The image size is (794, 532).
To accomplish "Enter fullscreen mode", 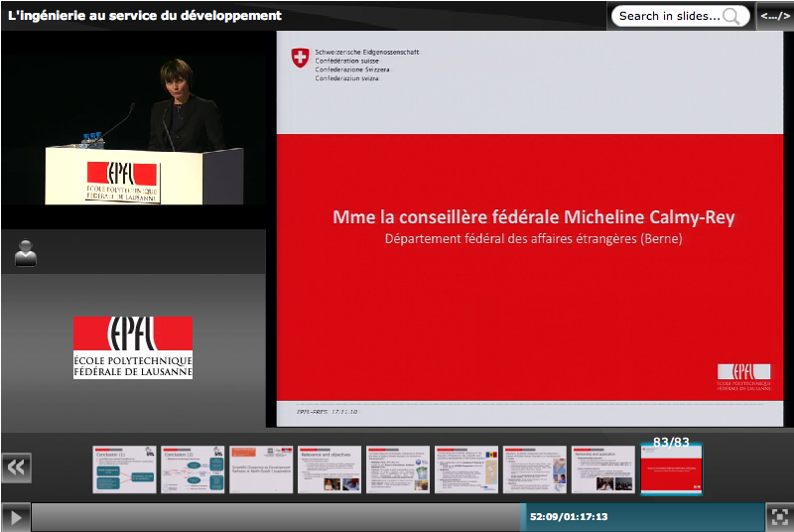I will coord(779,517).
